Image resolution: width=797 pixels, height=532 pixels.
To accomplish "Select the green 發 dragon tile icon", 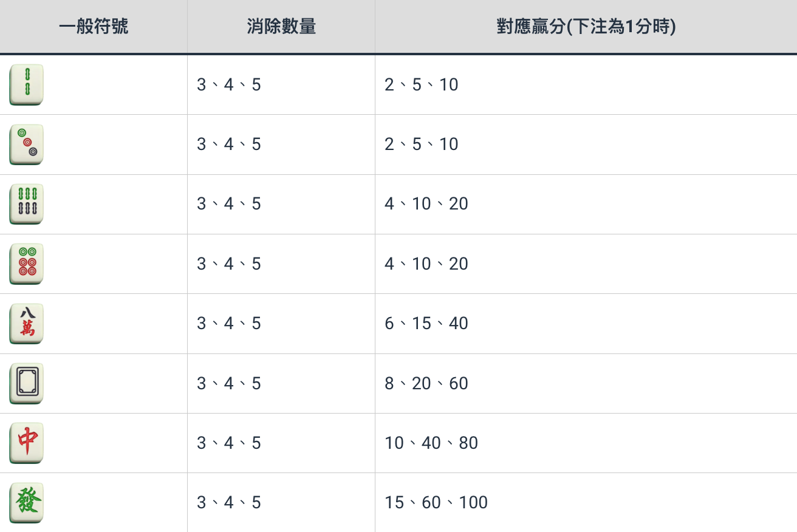I will click(x=27, y=502).
